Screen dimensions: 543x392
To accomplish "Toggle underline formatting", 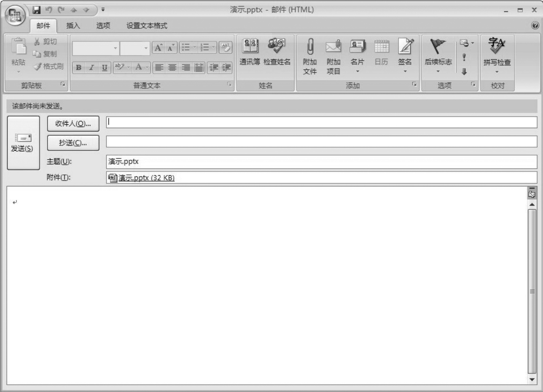I will point(104,68).
